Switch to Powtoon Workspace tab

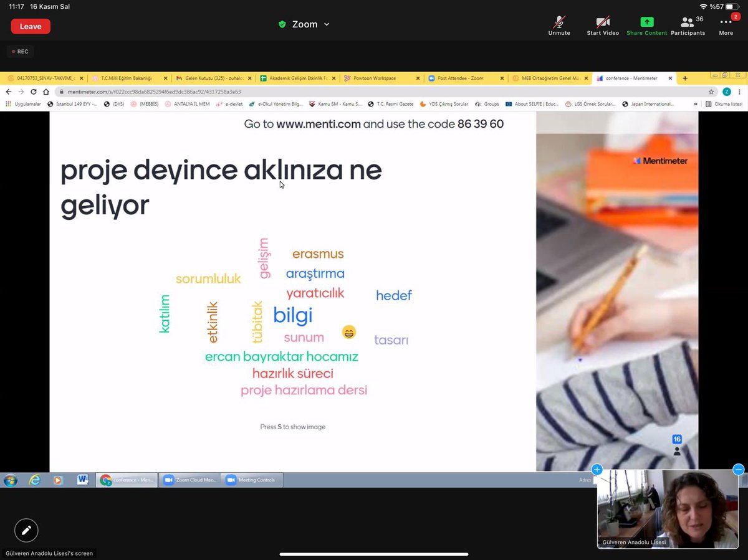(381, 78)
